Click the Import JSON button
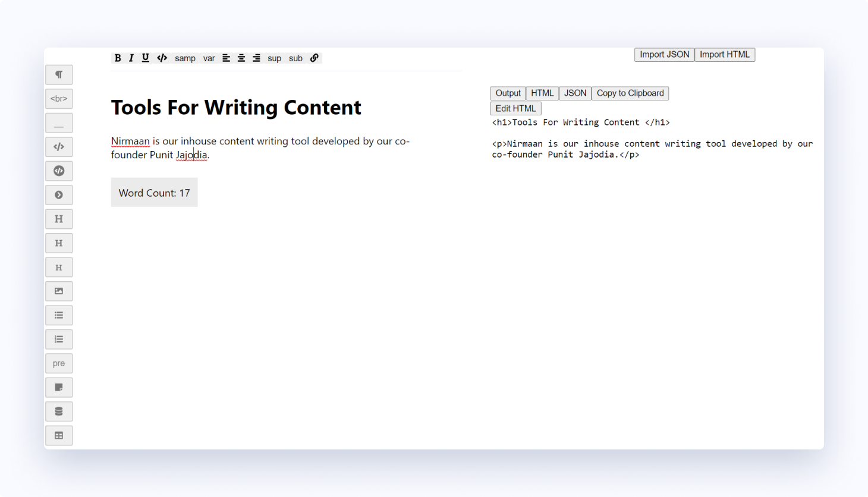The width and height of the screenshot is (868, 497). pos(663,54)
